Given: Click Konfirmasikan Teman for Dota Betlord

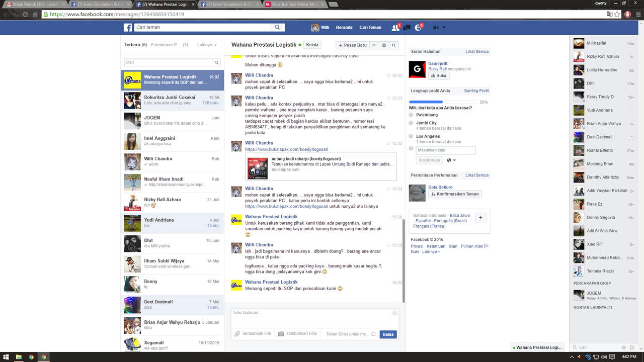Looking at the screenshot, I should tap(454, 194).
